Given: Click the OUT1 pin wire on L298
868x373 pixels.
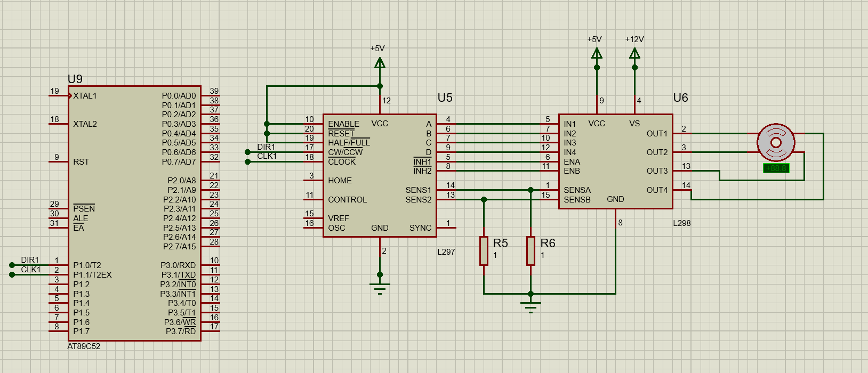Looking at the screenshot, I should pyautogui.click(x=684, y=133).
